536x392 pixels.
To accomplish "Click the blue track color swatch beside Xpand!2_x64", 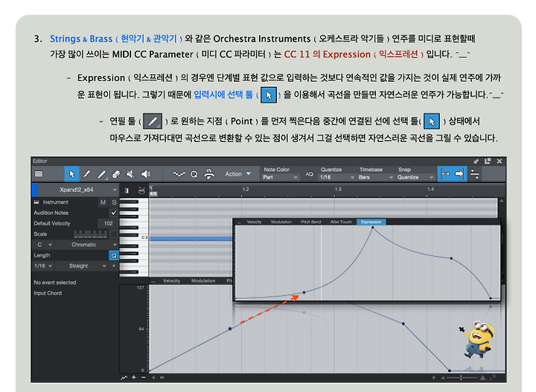I will [x=34, y=190].
